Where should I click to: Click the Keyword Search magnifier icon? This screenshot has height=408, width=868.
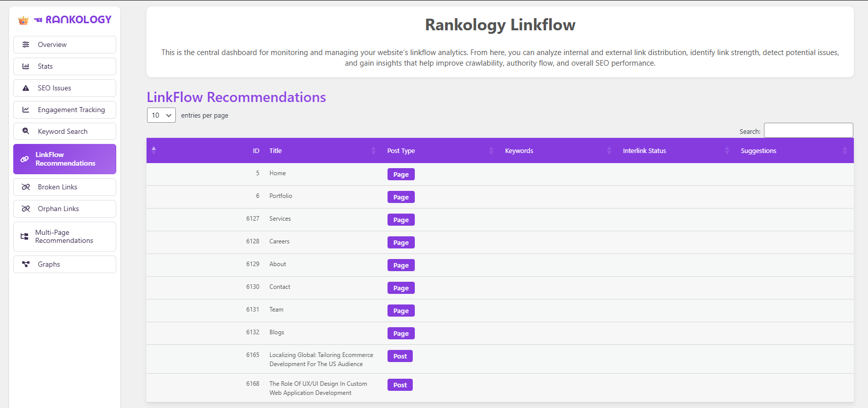point(26,131)
